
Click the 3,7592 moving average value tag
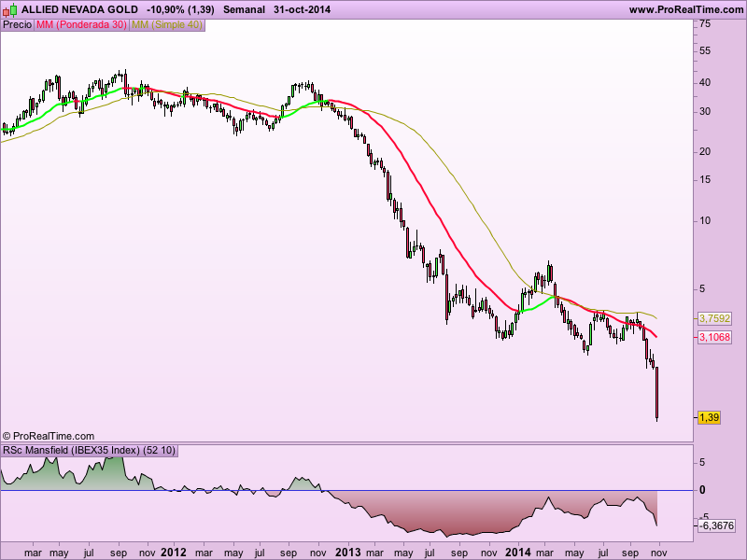point(714,318)
